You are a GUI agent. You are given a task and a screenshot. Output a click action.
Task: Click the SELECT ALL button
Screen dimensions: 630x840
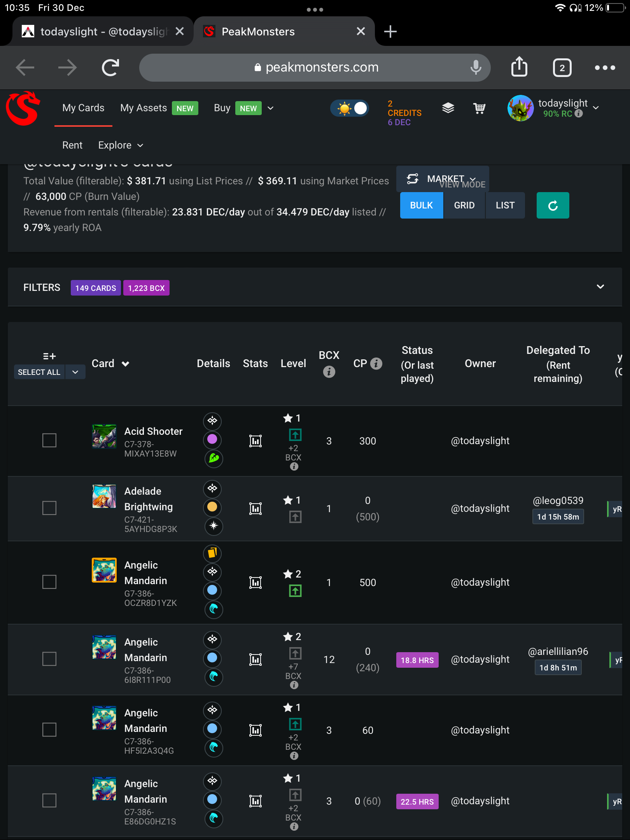39,372
